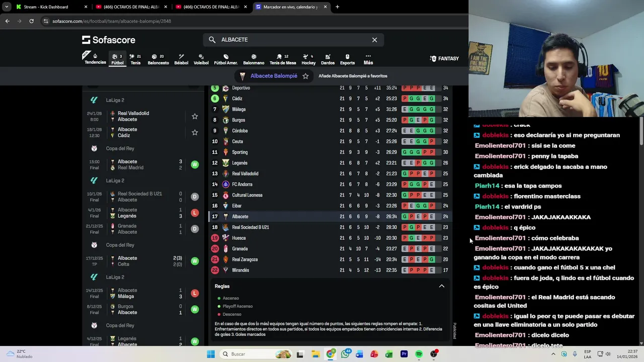Open File Explorer from taskbar
644x362 pixels.
[x=315, y=354]
